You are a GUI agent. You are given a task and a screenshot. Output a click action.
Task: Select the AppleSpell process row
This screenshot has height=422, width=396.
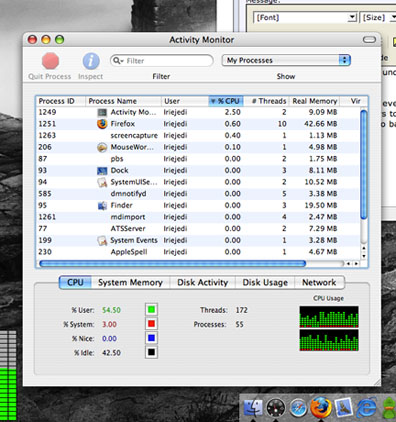pyautogui.click(x=197, y=252)
